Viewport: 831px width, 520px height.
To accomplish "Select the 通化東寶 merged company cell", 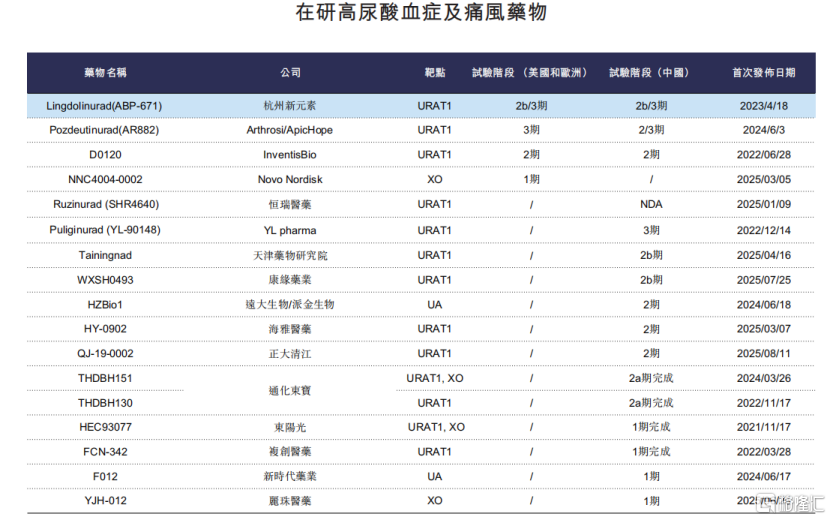I will 290,391.
